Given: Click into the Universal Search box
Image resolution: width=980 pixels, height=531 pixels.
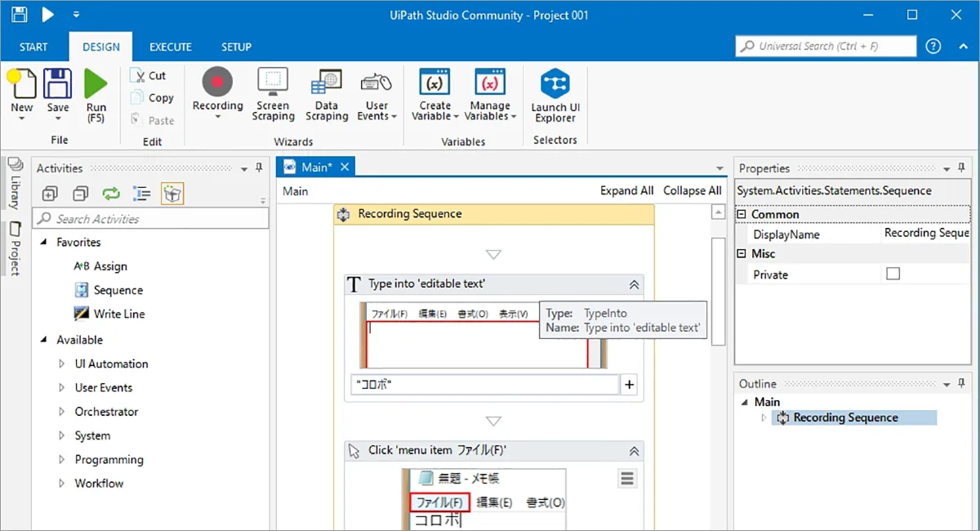Looking at the screenshot, I should click(826, 47).
